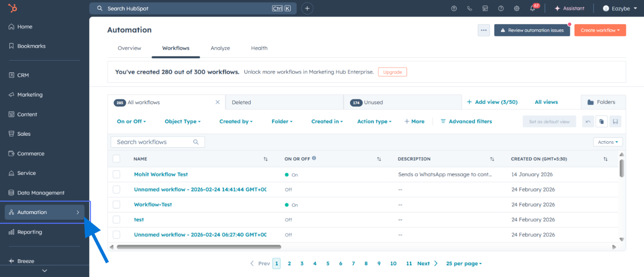Sort by the On or Off column arrows
The image size is (644, 277).
coord(379,159)
